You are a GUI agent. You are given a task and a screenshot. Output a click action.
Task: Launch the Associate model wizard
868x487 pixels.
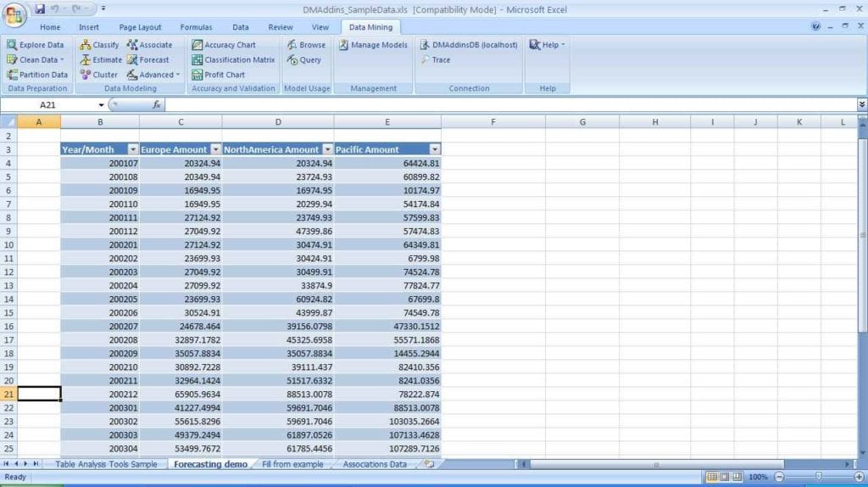(149, 45)
